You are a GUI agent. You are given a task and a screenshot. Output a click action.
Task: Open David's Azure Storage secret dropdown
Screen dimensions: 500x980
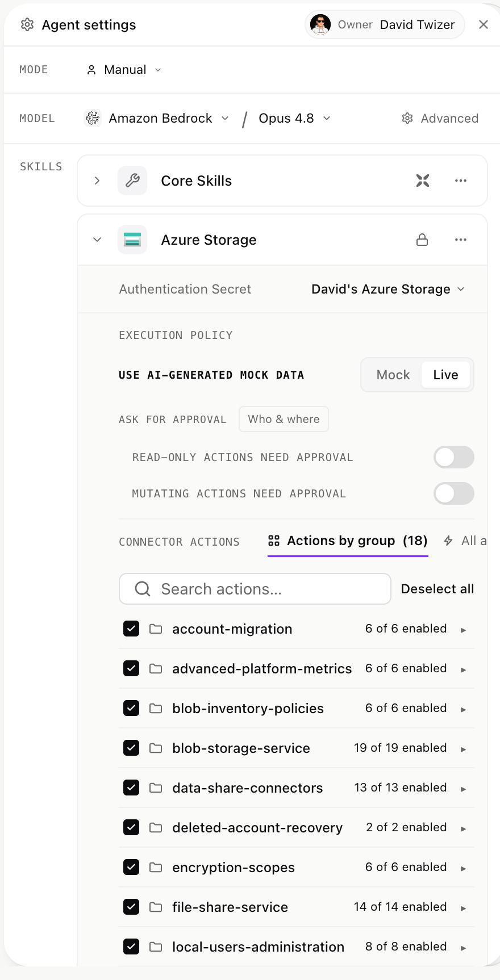[x=388, y=289]
